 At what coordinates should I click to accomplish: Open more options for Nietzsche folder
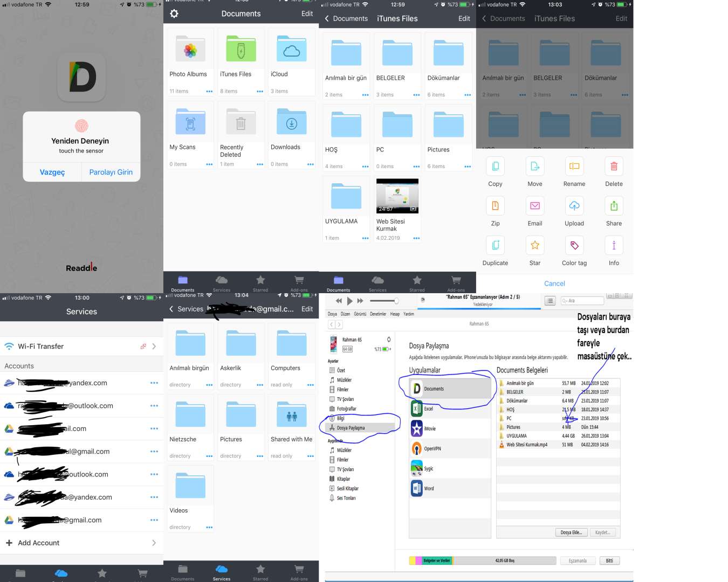[x=209, y=456]
